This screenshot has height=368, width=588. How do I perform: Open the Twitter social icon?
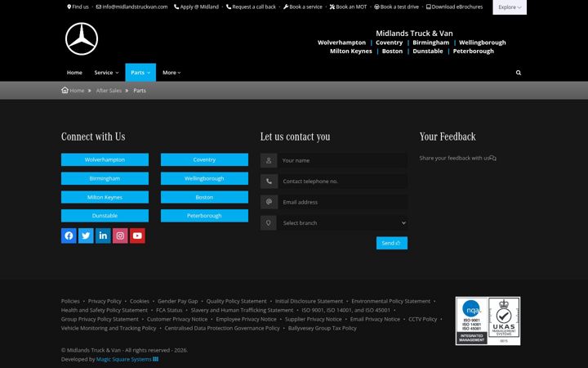[x=86, y=236]
